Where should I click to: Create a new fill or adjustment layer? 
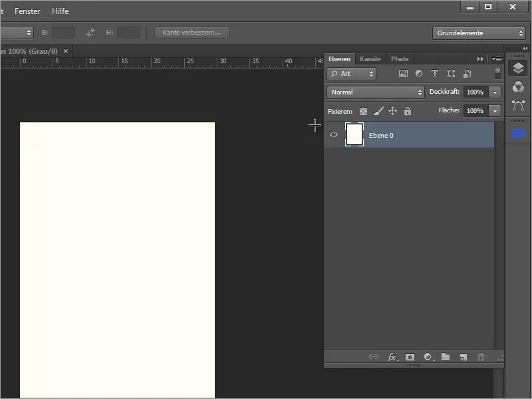(x=428, y=357)
